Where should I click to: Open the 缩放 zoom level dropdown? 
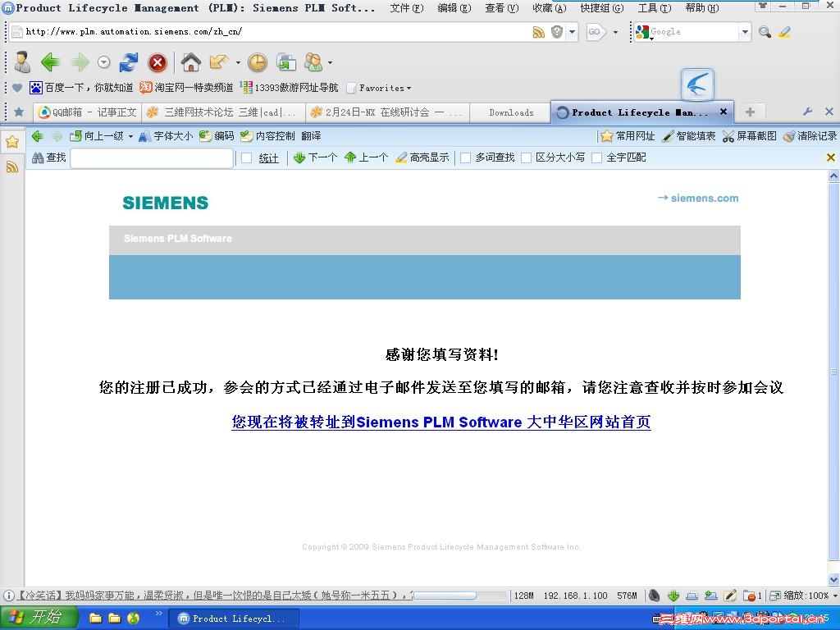(834, 596)
